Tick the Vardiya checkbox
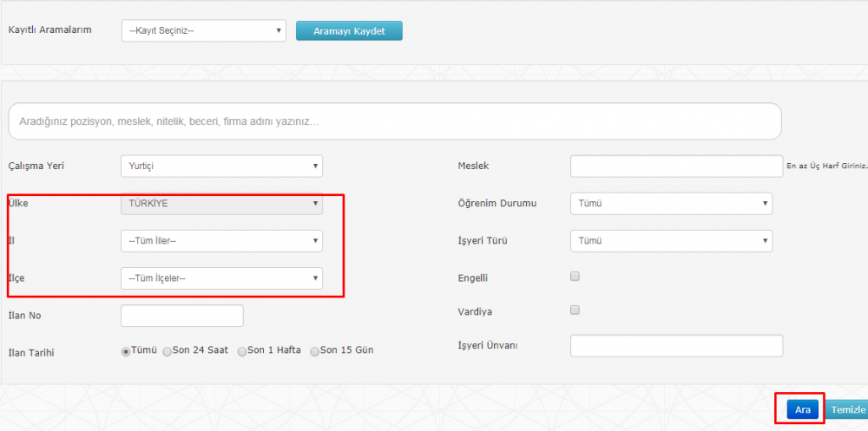The height and width of the screenshot is (431, 868). point(575,310)
